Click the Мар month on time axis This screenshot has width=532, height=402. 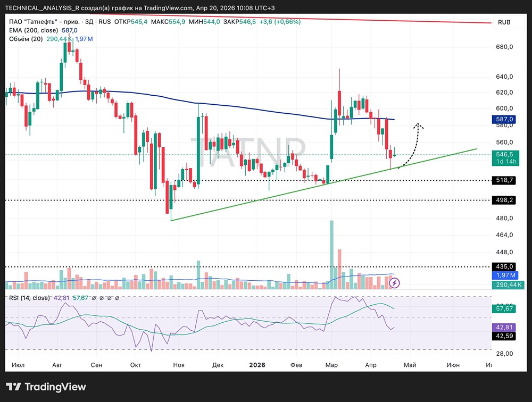point(331,365)
